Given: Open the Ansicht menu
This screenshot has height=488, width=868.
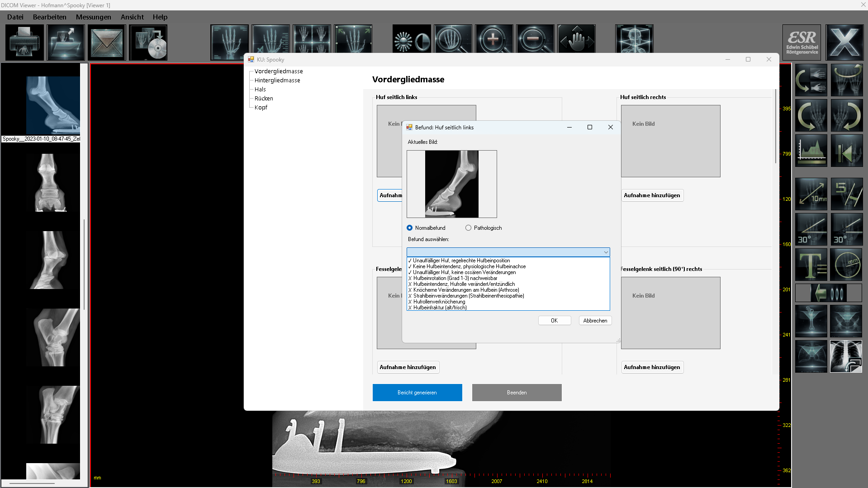Looking at the screenshot, I should pos(132,17).
